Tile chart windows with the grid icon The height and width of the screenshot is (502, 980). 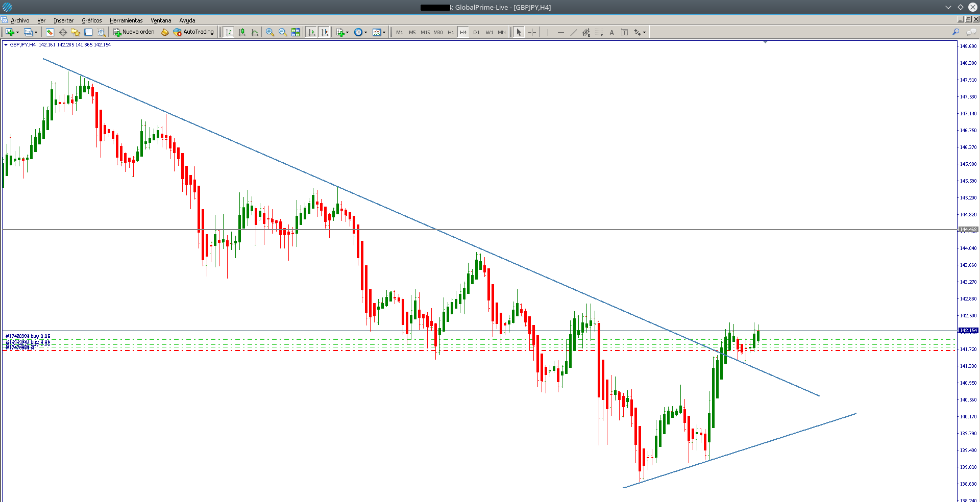point(296,32)
